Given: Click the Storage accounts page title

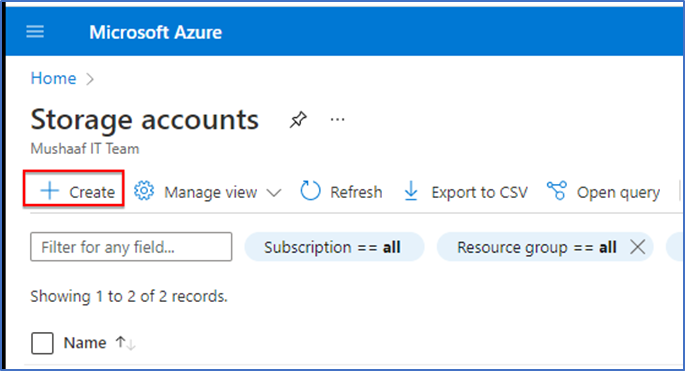Looking at the screenshot, I should (145, 119).
